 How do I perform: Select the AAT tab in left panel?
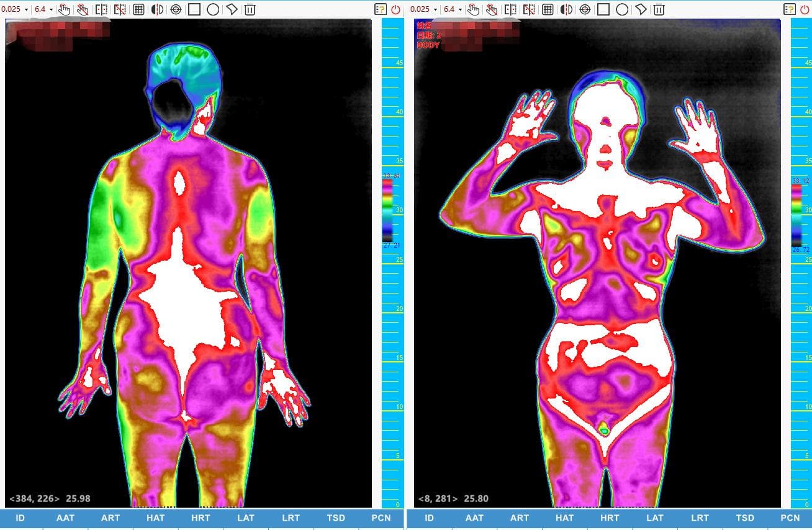pos(65,518)
